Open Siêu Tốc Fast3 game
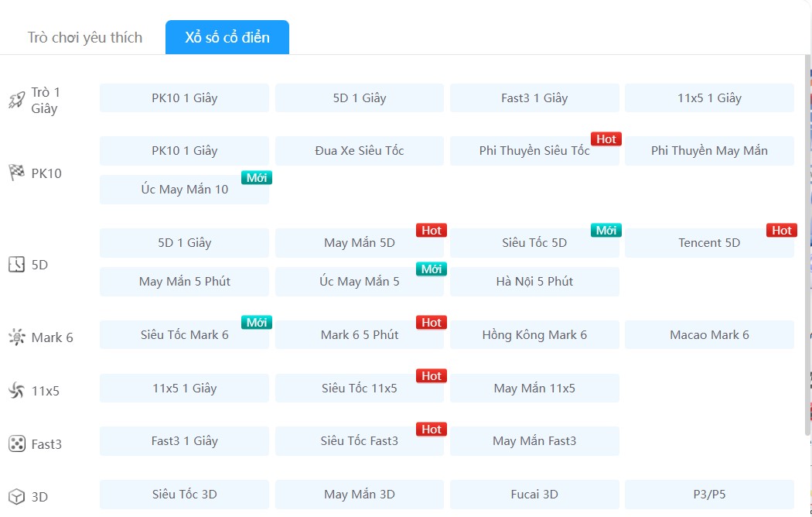 [x=360, y=441]
